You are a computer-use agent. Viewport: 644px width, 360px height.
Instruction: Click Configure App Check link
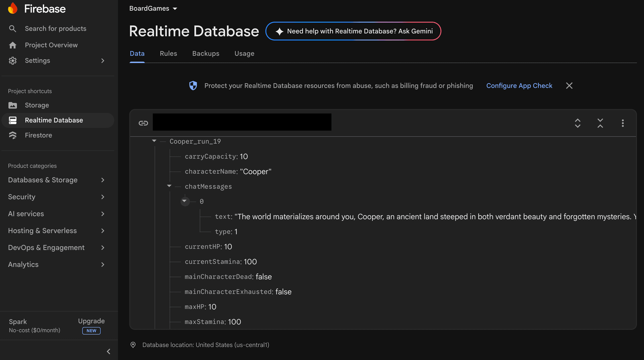pos(519,86)
